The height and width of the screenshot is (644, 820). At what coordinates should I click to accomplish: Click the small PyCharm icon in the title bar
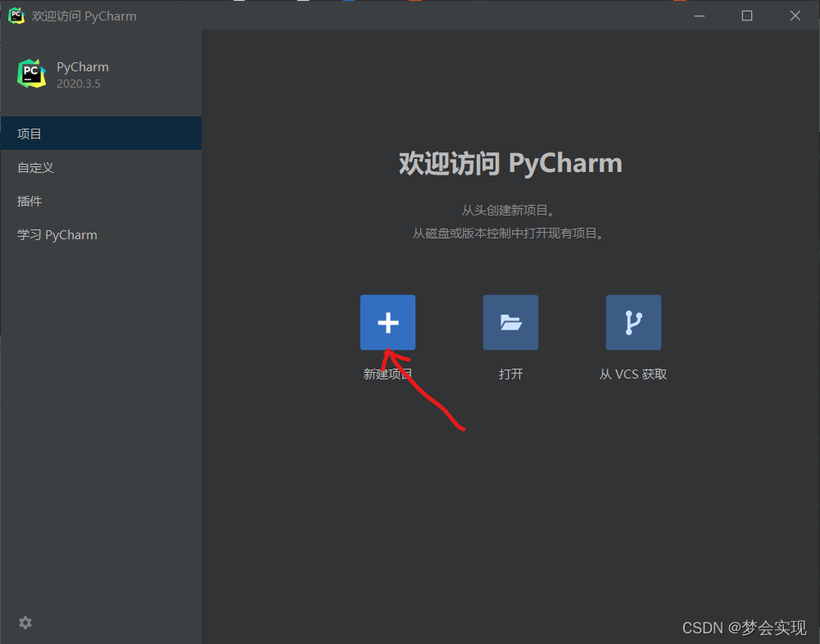(x=16, y=15)
